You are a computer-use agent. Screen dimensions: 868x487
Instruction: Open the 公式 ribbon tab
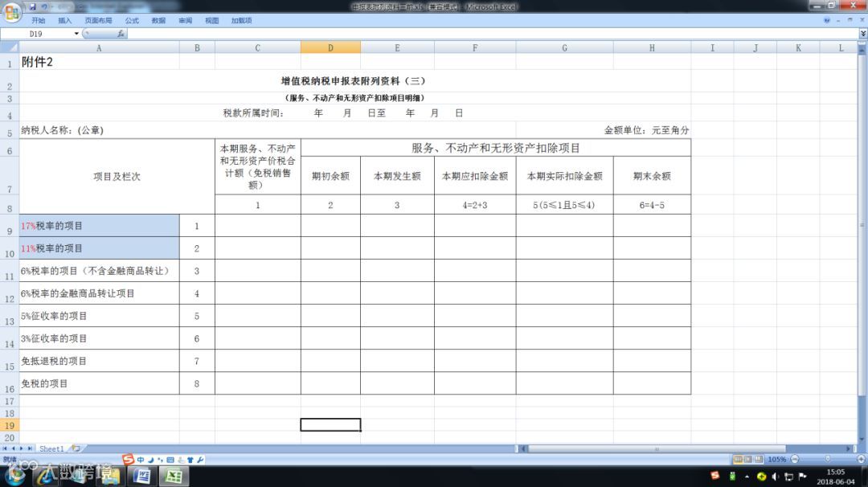pyautogui.click(x=132, y=20)
